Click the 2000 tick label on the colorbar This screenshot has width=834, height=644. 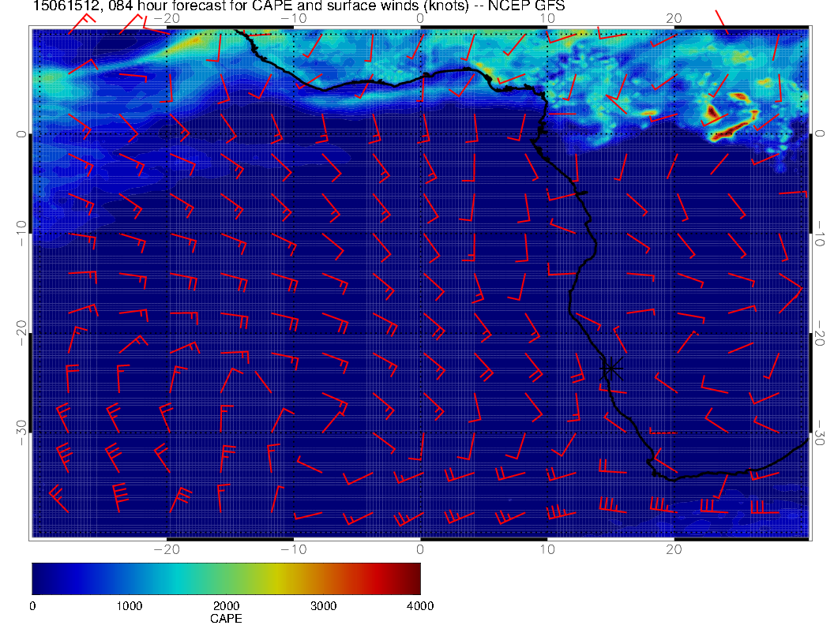coord(226,606)
